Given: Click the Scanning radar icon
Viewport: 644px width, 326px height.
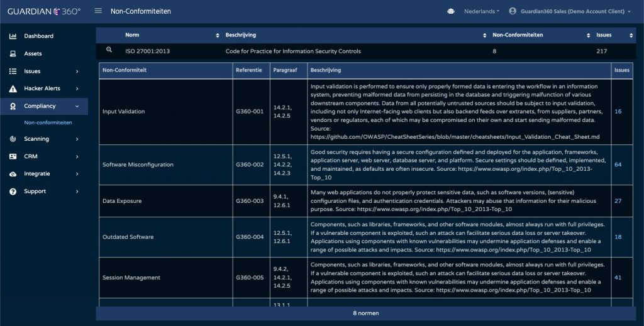Looking at the screenshot, I should (13, 139).
